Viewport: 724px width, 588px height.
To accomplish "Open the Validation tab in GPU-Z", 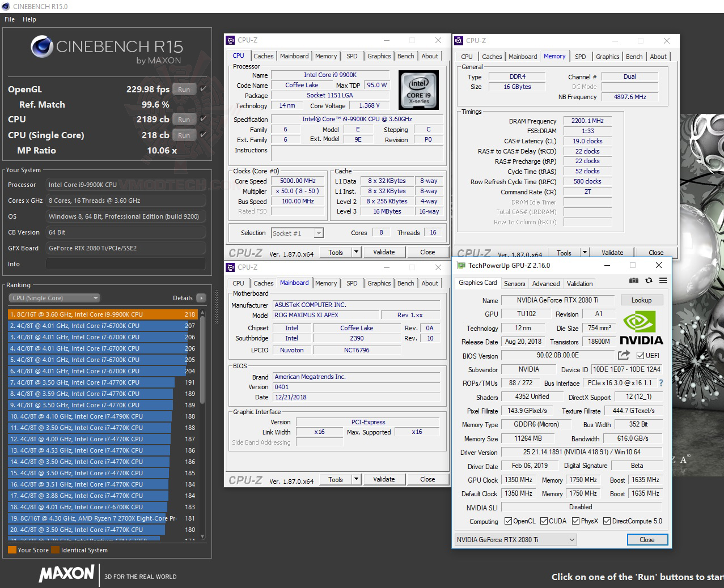I will 580,284.
